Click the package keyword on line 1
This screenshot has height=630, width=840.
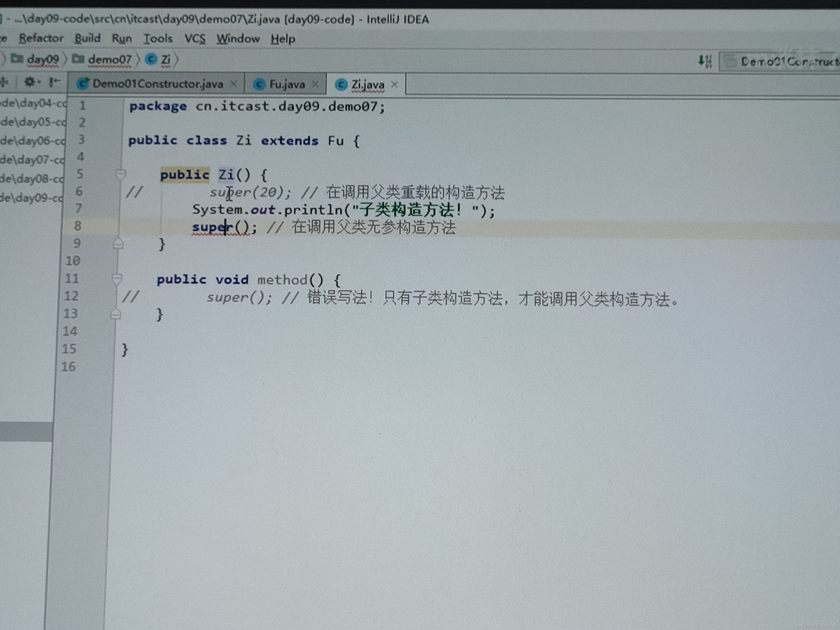pyautogui.click(x=158, y=106)
